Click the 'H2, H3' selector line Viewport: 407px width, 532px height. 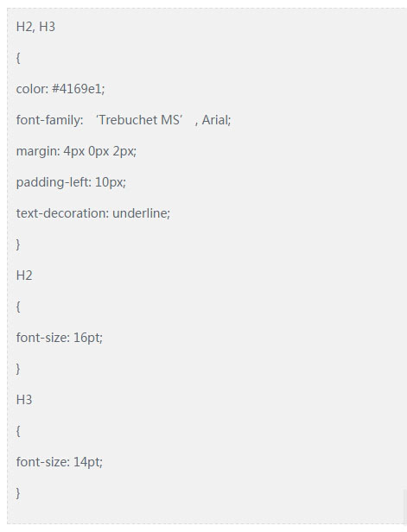point(35,27)
